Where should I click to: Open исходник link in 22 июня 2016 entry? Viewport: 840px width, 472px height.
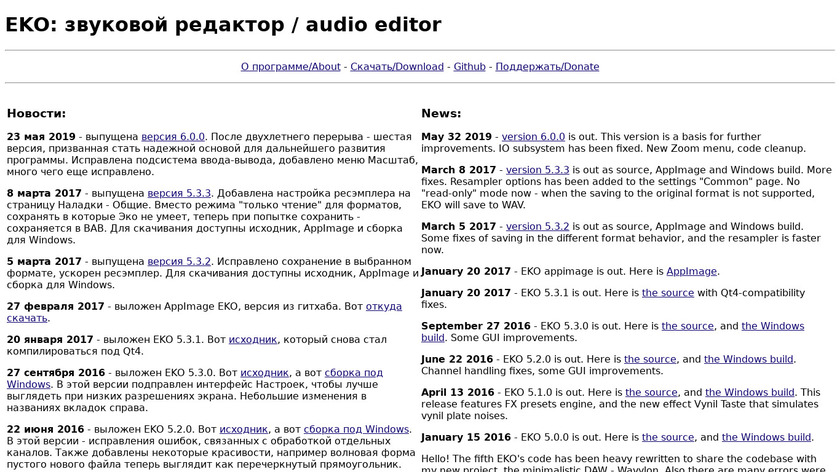244,430
